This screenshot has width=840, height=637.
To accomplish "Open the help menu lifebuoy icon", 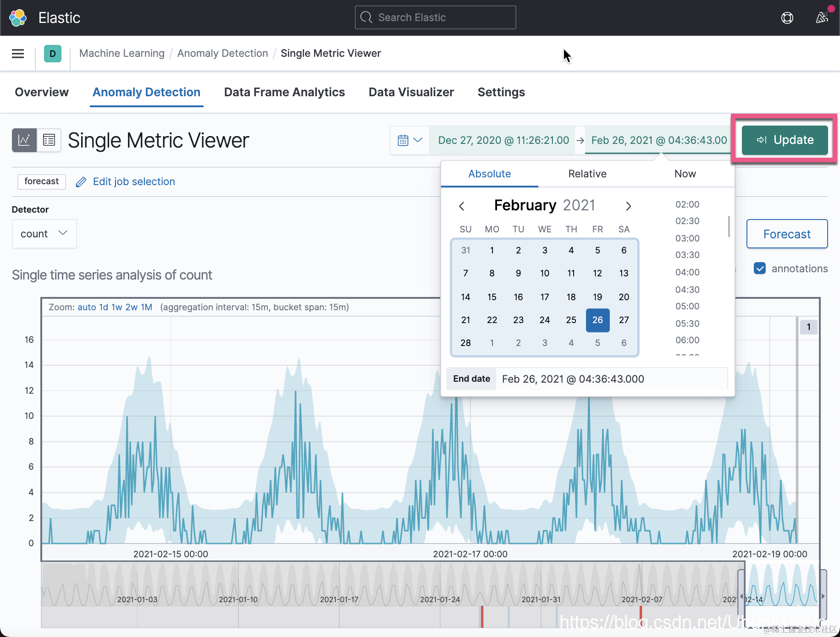I will (x=787, y=18).
